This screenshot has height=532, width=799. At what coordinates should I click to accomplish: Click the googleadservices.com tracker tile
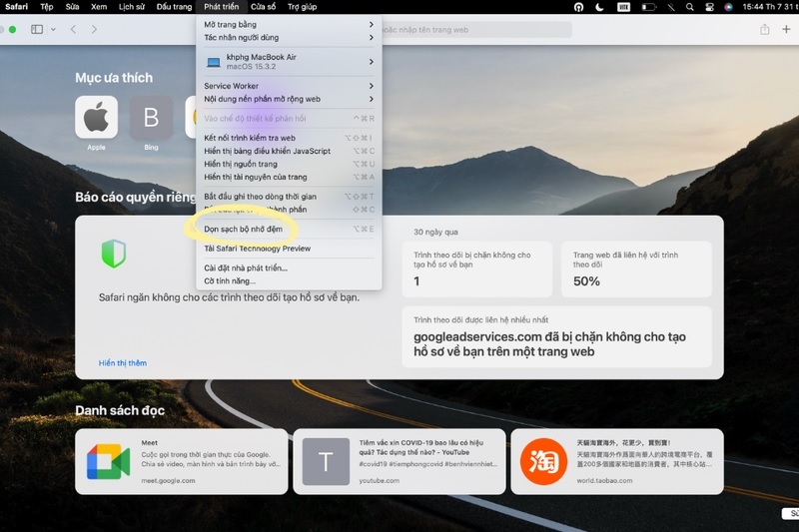click(557, 336)
